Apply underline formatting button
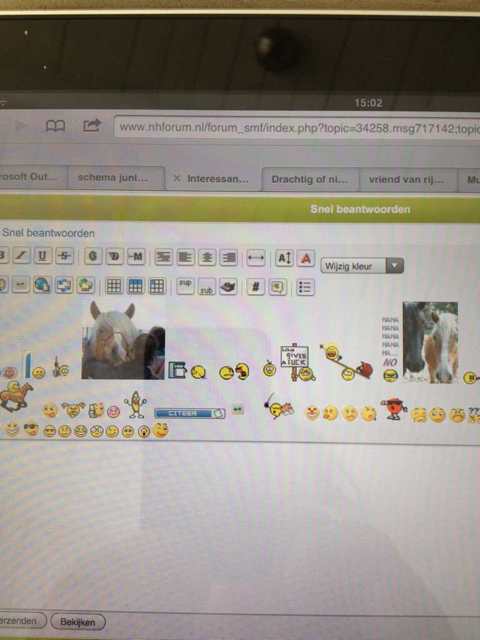Viewport: 480px width, 640px height. 42,256
